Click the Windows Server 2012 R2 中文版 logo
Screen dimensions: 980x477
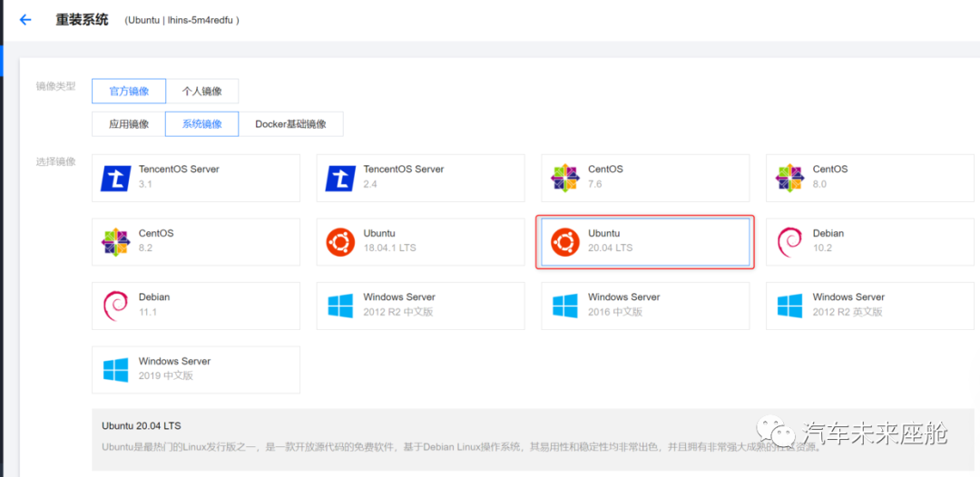(340, 306)
